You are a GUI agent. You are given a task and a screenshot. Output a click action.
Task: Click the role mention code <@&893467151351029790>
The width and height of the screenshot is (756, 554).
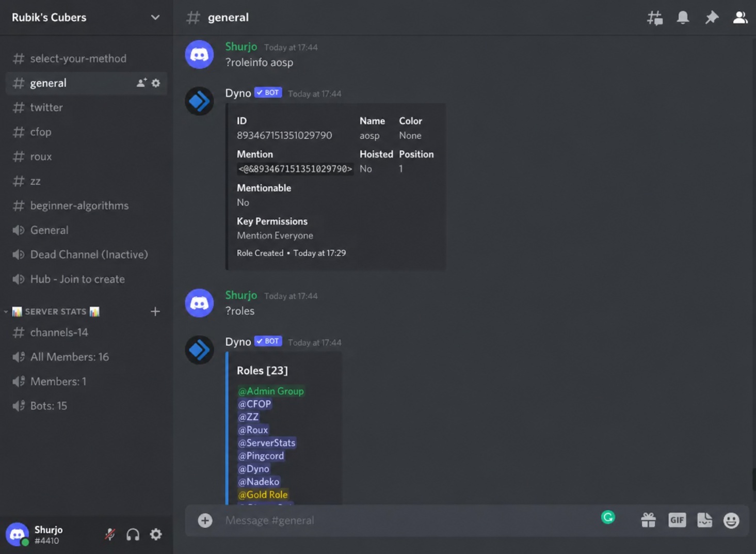coord(295,169)
